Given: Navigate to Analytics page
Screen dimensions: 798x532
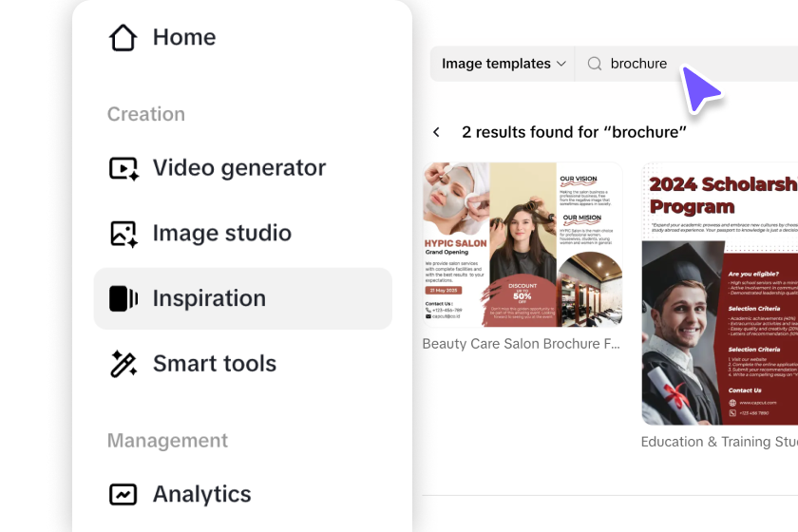Looking at the screenshot, I should pos(201,494).
